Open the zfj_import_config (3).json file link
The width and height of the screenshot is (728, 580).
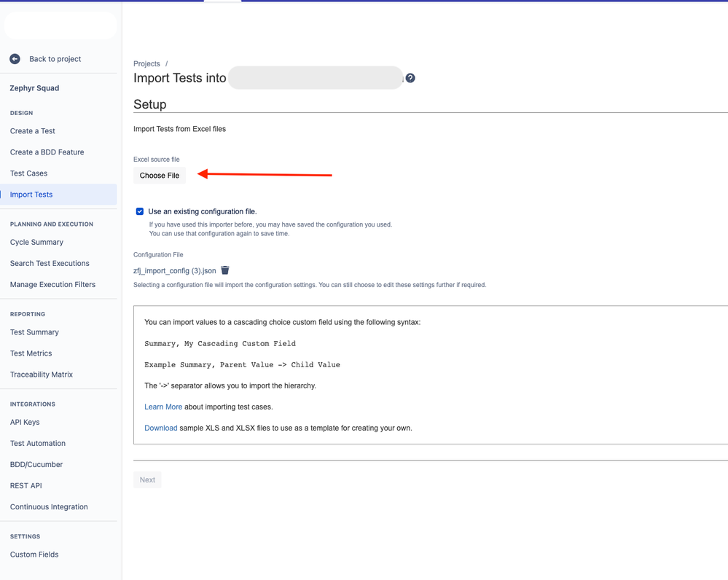pyautogui.click(x=175, y=271)
